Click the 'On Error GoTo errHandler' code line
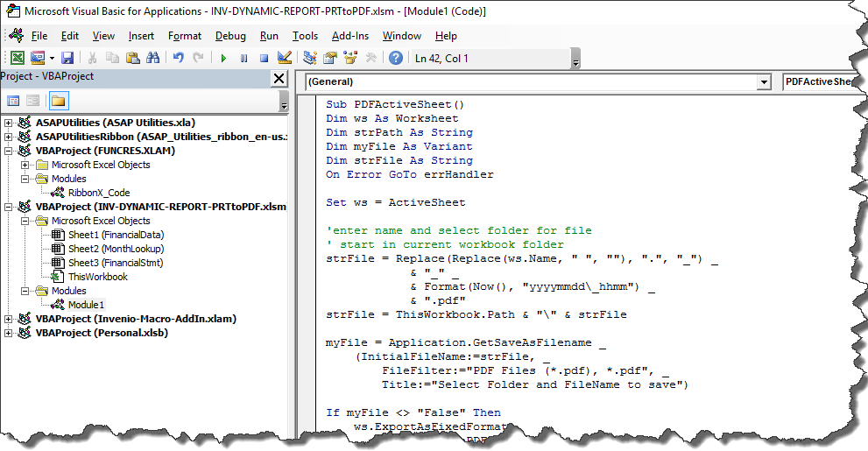This screenshot has height=451, width=868. [410, 174]
